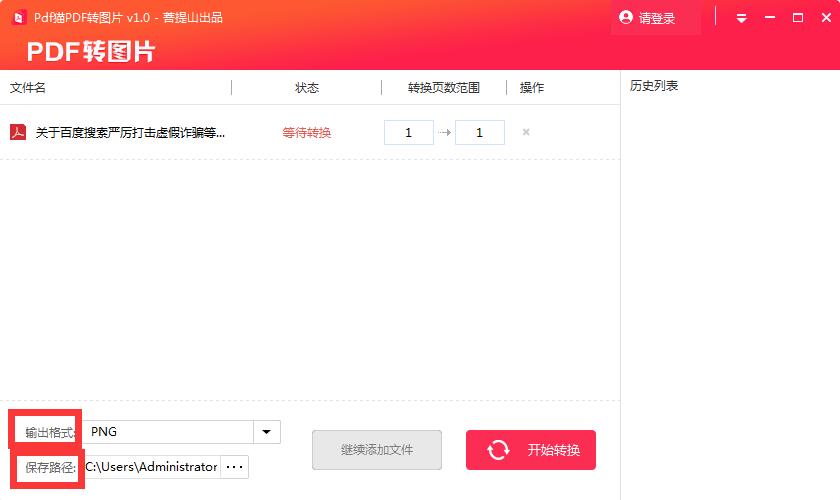Click the red PDF file icon in list
The image size is (840, 500).
tap(18, 132)
